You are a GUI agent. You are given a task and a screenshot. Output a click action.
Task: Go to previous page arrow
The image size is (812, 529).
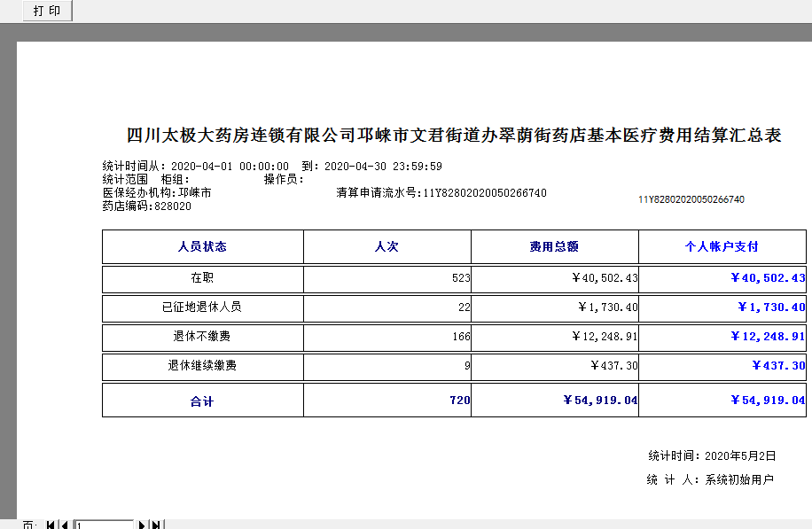pyautogui.click(x=64, y=525)
